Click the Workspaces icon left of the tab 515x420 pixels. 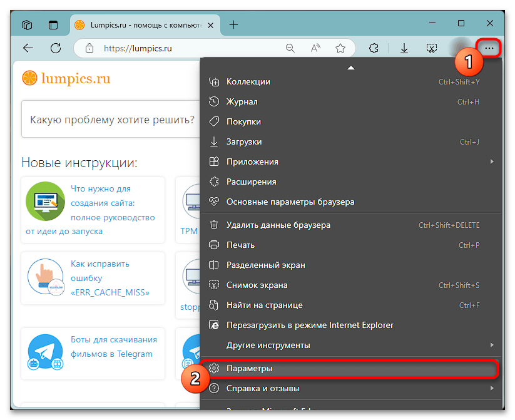point(26,25)
